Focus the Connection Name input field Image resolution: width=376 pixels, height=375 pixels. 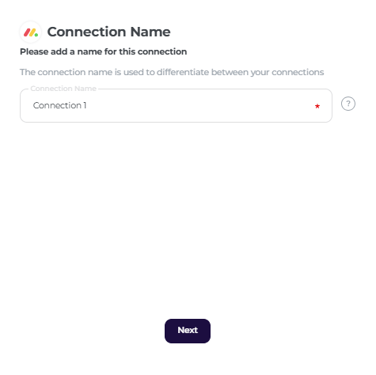click(176, 106)
